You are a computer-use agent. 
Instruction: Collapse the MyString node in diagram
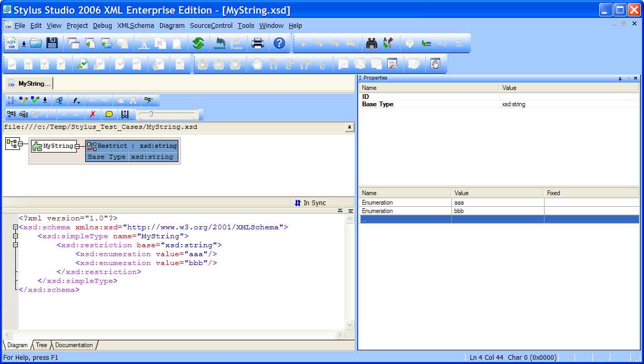pos(77,146)
